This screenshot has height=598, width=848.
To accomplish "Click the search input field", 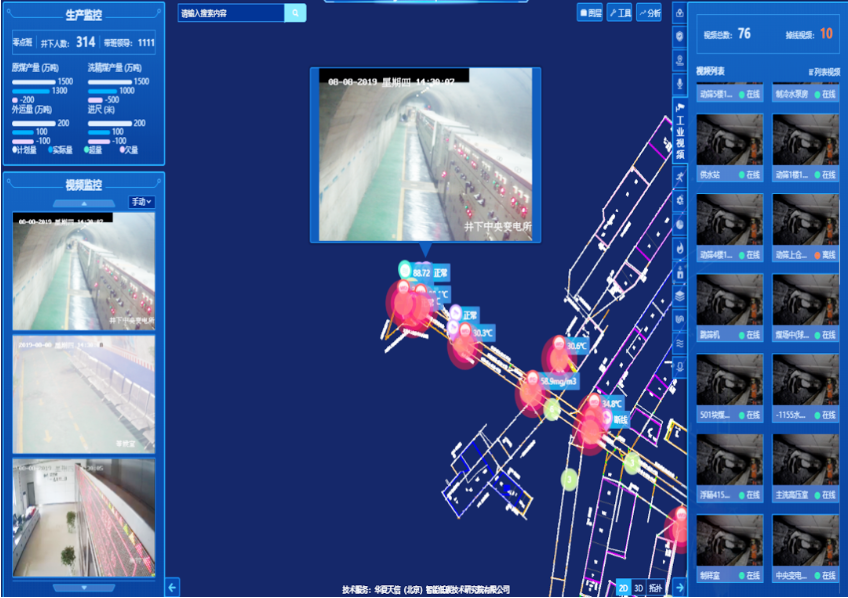I will (231, 13).
